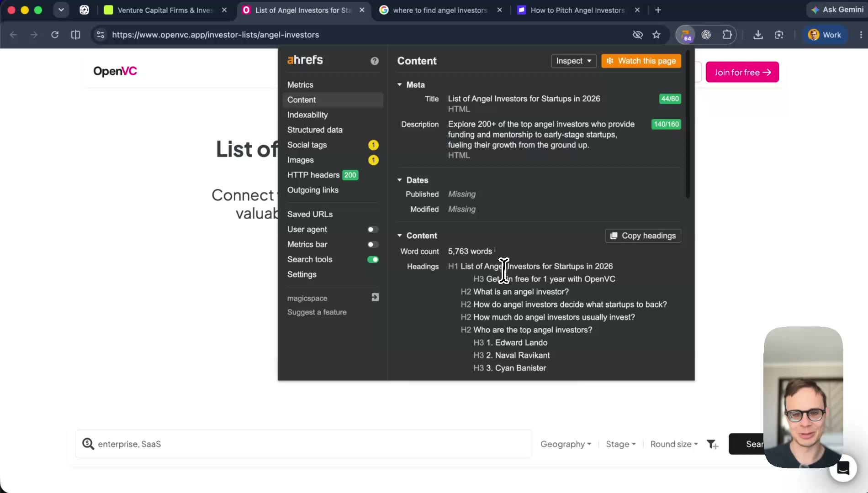The width and height of the screenshot is (868, 493).
Task: Click the ahrefs logo in panel
Action: click(305, 60)
